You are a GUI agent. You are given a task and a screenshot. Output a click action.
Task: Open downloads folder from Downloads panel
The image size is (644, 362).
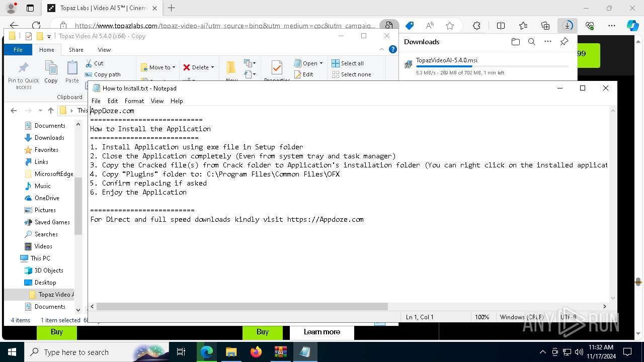pyautogui.click(x=515, y=42)
